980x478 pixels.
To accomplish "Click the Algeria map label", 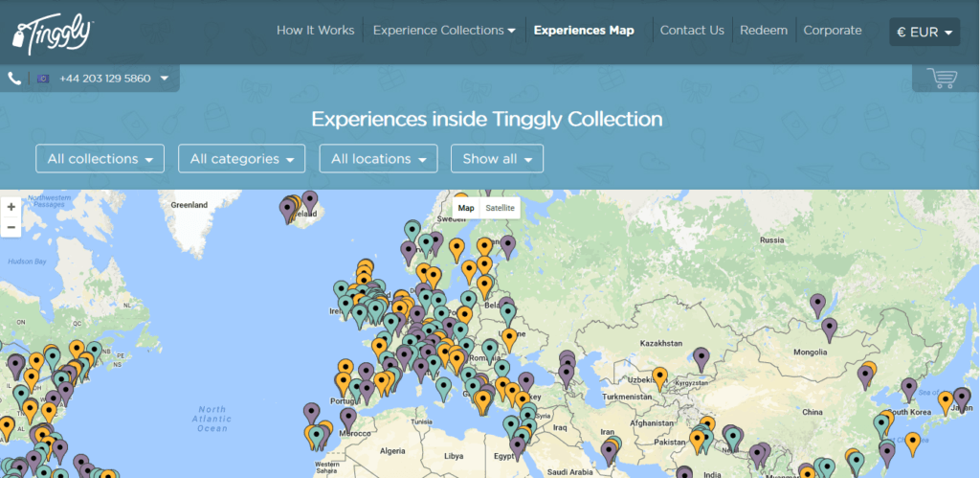I will (x=393, y=451).
